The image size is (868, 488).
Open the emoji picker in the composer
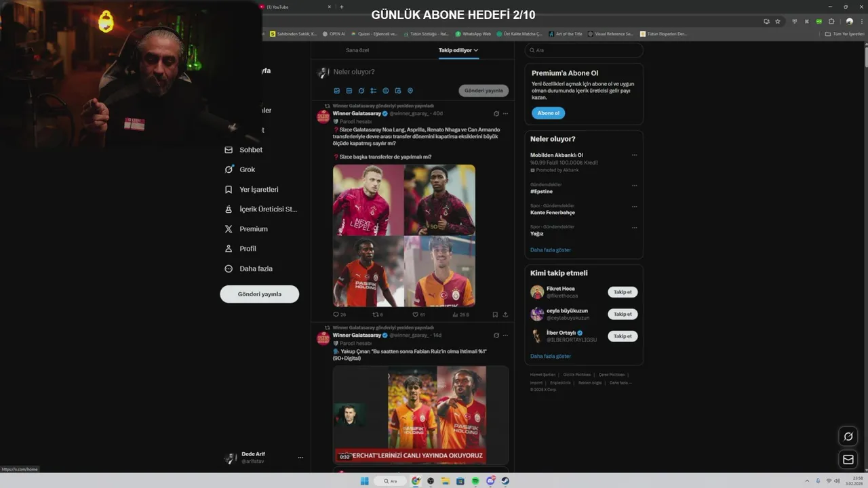coord(386,91)
